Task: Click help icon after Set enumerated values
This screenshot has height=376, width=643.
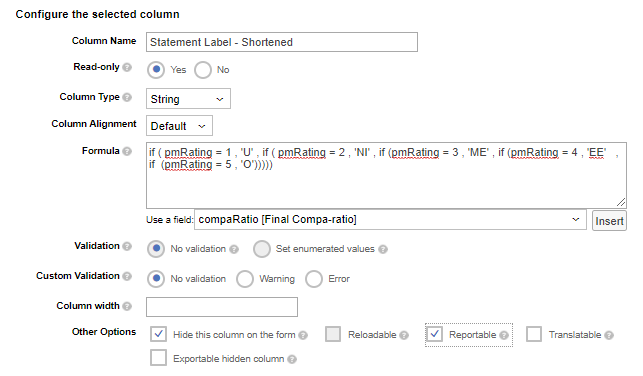Action: [x=383, y=249]
